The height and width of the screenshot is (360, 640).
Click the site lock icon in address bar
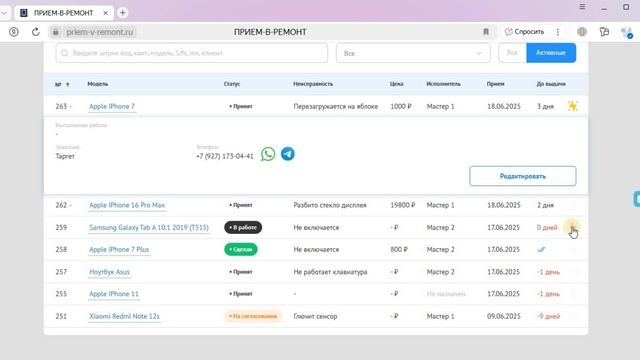pos(56,32)
